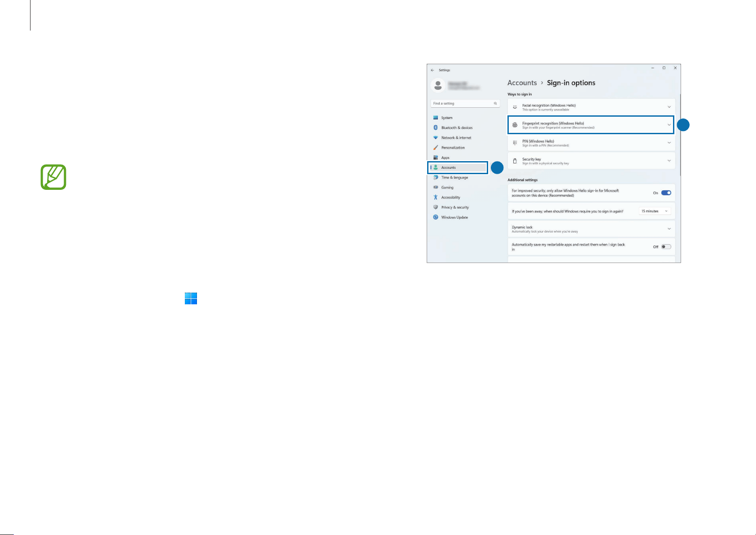This screenshot has width=756, height=535.
Task: Click the magnifier icon in the search box
Action: coord(495,103)
